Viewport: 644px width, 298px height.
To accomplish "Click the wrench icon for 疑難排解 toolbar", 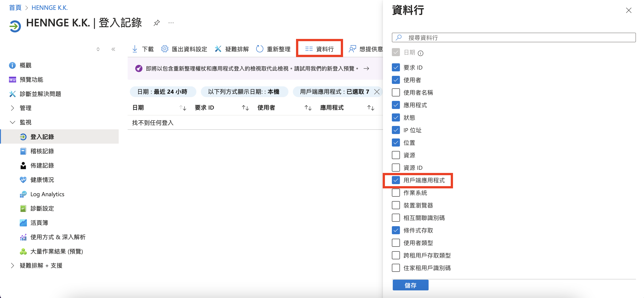I will [x=218, y=49].
